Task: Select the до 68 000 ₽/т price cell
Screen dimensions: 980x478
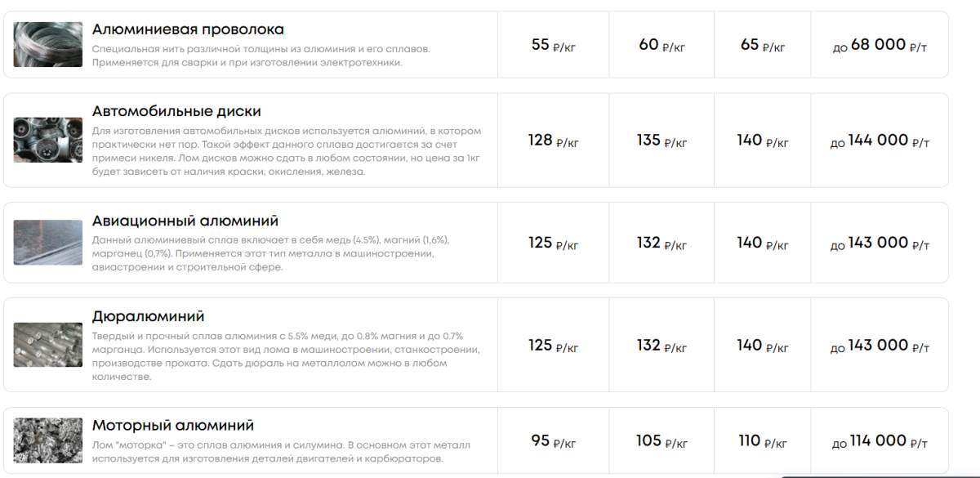Action: (x=880, y=45)
